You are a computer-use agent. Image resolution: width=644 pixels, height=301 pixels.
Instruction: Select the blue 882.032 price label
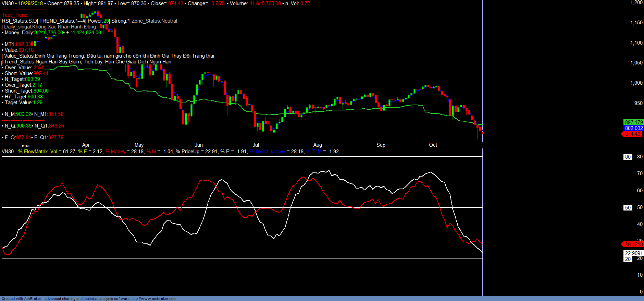coord(633,128)
